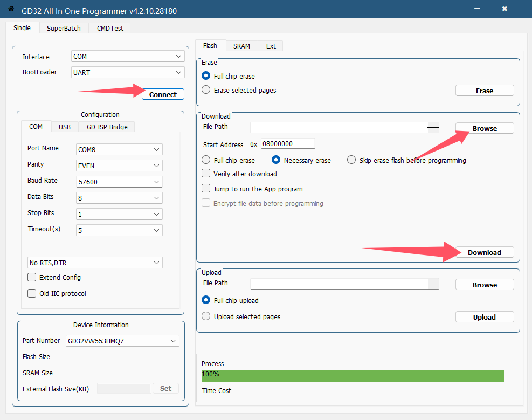Open the Part Number dropdown

pyautogui.click(x=122, y=341)
